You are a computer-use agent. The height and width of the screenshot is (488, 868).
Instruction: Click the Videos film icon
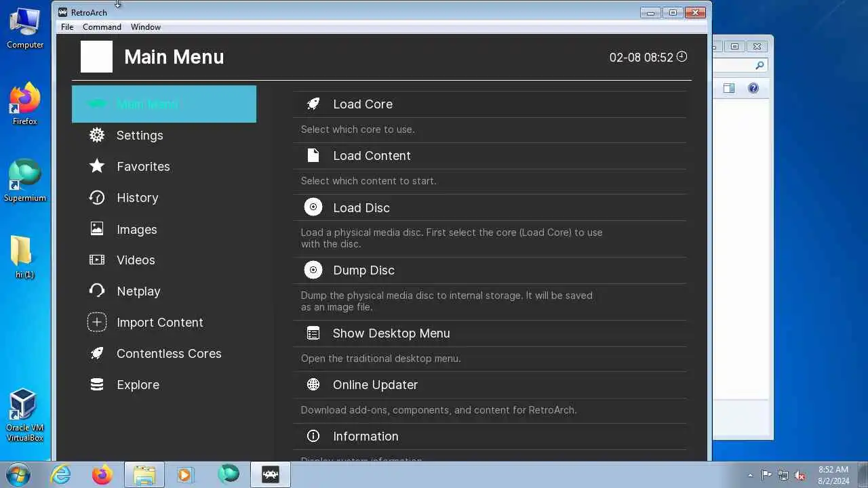[x=97, y=260]
